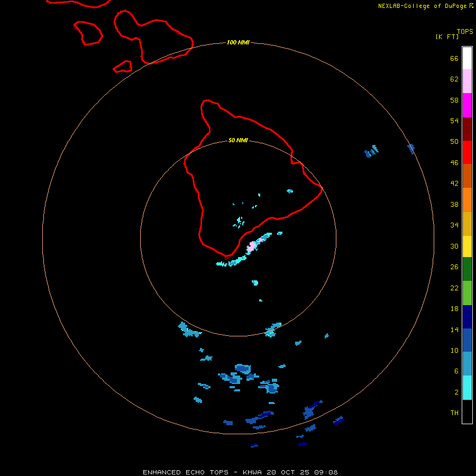Click the legend value 2
The height and width of the screenshot is (476, 476).
click(456, 392)
